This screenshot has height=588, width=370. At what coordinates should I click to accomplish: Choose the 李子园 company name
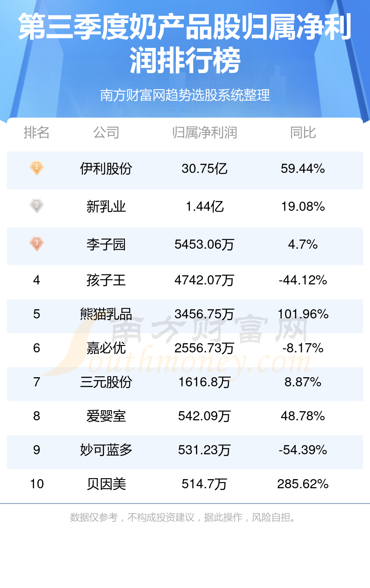click(x=106, y=244)
